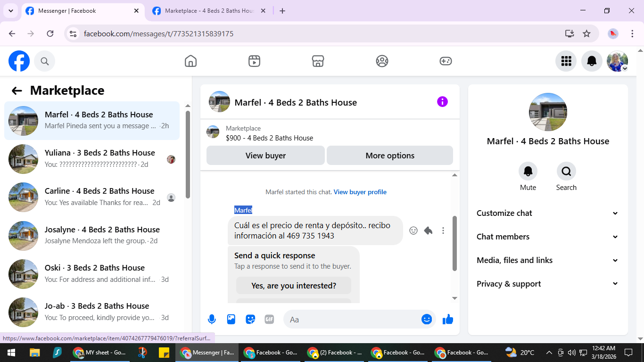Reply to the Marfel message
This screenshot has height=362, width=644.
428,230
